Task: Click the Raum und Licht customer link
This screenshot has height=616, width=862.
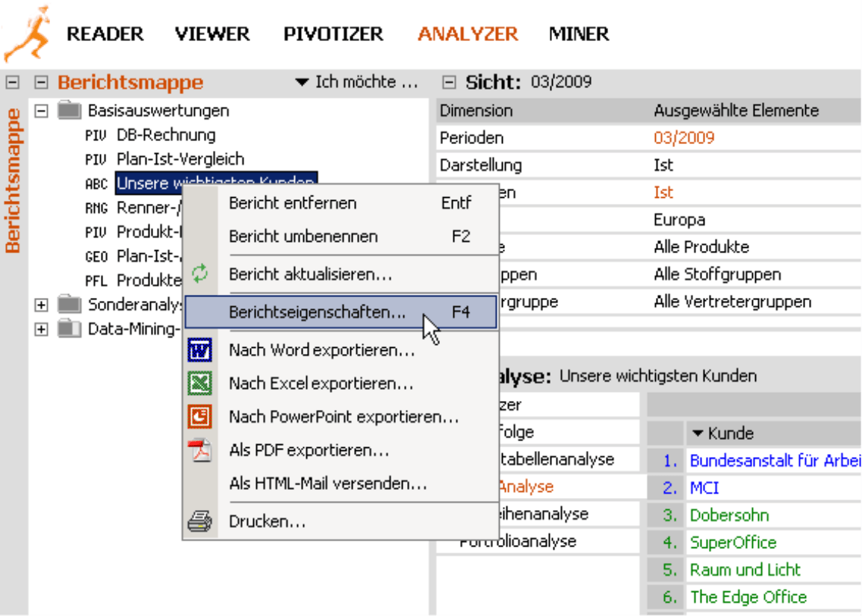Action: tap(745, 570)
